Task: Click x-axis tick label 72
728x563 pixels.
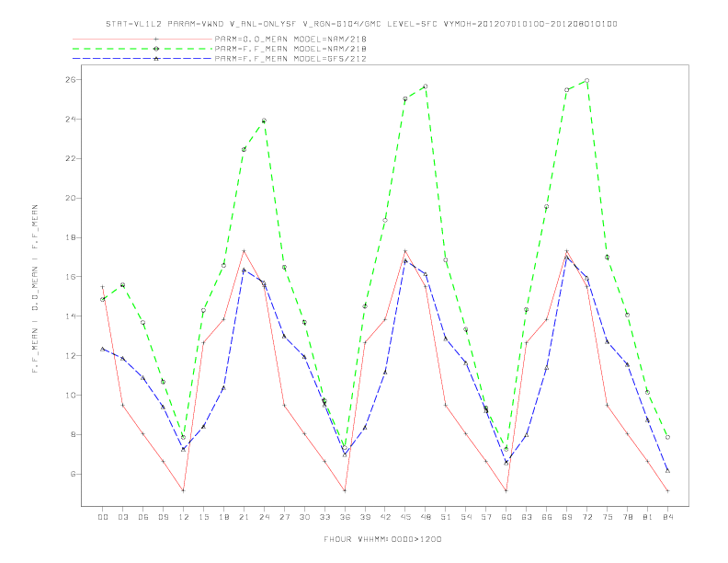Action: click(x=586, y=517)
